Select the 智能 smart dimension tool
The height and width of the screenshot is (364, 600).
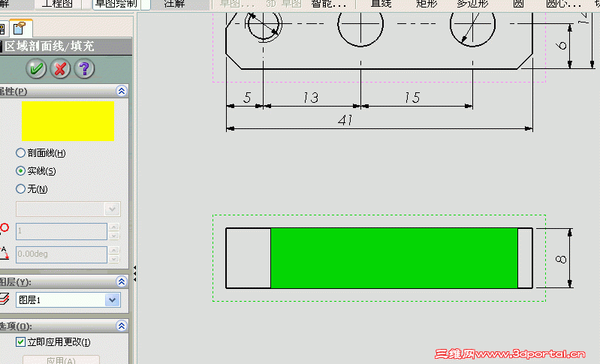coord(328,5)
